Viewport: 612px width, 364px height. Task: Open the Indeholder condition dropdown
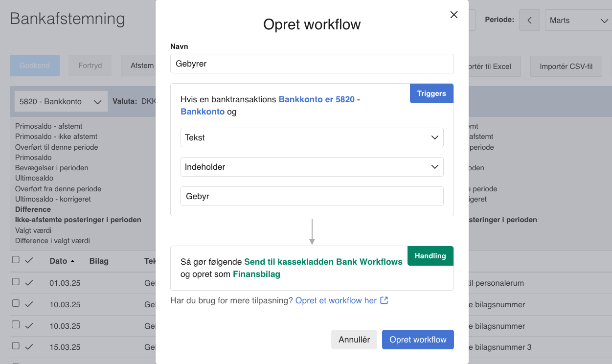[312, 167]
